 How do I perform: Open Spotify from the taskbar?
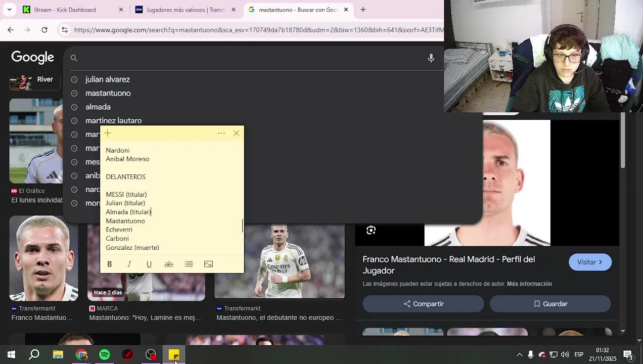(105, 355)
